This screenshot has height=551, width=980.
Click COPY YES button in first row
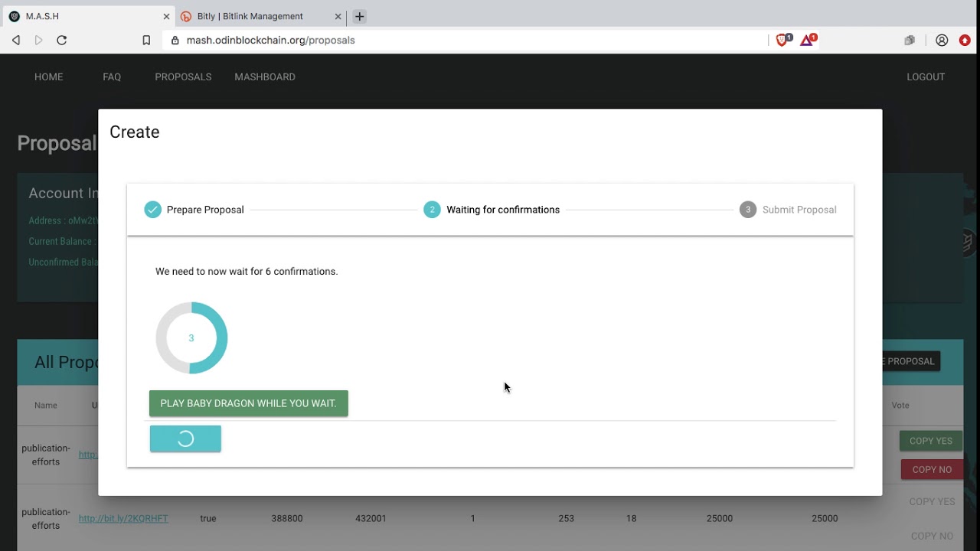coord(931,441)
